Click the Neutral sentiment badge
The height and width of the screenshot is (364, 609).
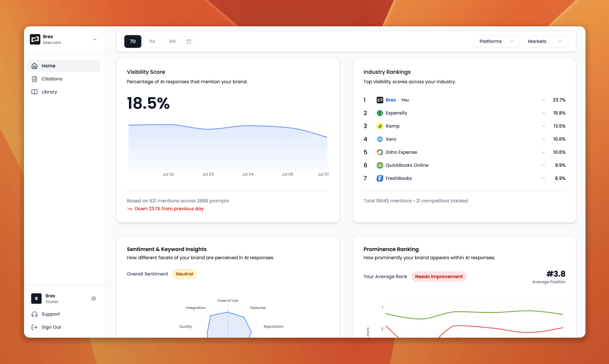(185, 274)
